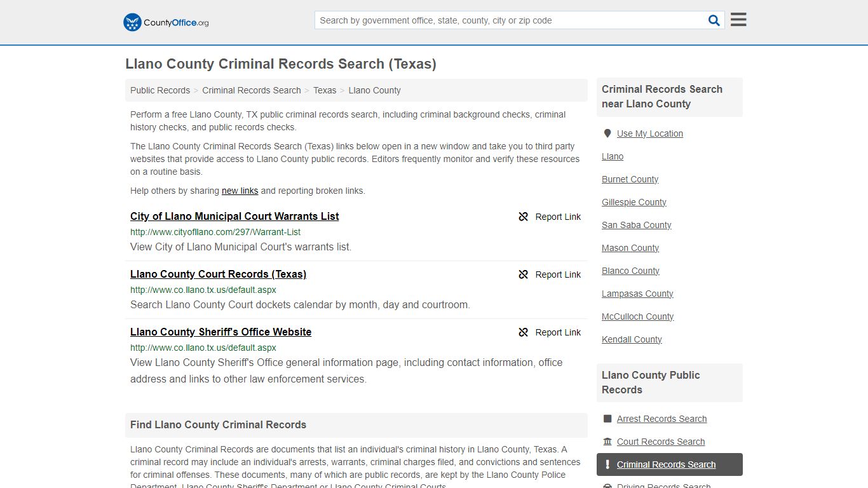Screen dimensions: 868x488
Task: Go to Public Records breadcrumb
Action: 160,90
